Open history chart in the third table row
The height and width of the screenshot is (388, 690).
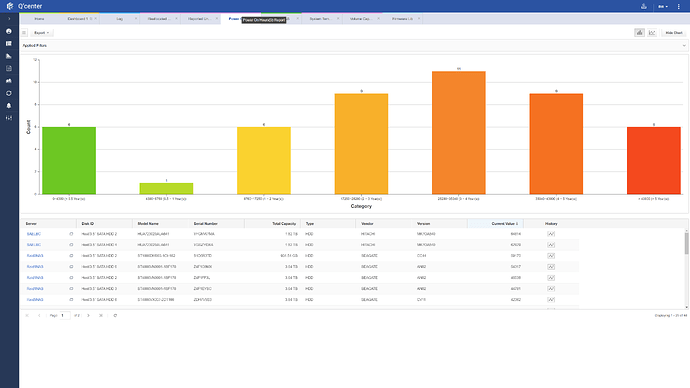pos(551,256)
